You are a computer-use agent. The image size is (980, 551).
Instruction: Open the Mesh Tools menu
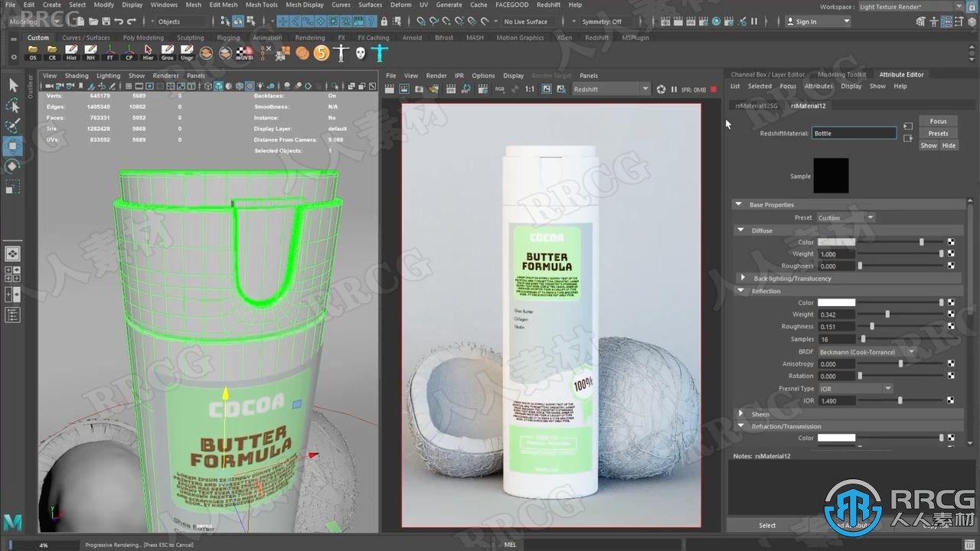(262, 5)
